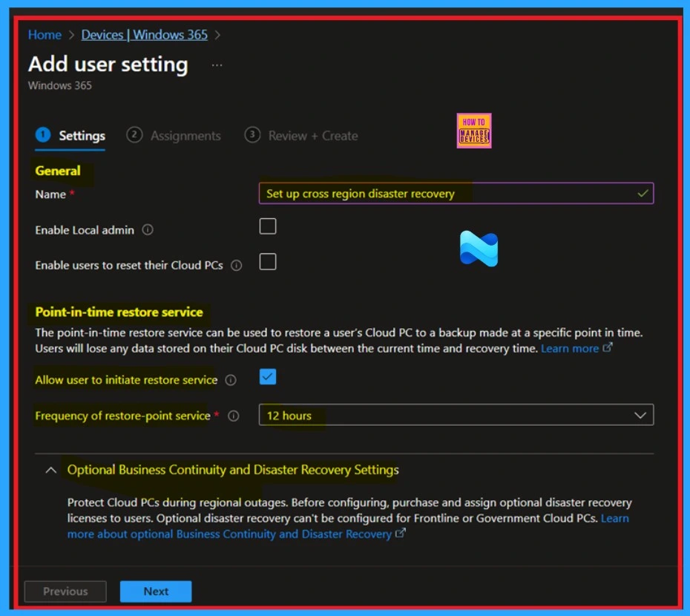Open the Learn more link about restore service
Viewport: 690px width, 616px height.
pos(576,348)
